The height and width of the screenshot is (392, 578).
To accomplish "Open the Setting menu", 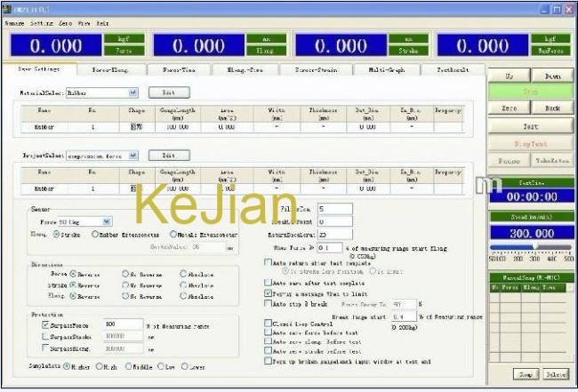I will 41,21.
